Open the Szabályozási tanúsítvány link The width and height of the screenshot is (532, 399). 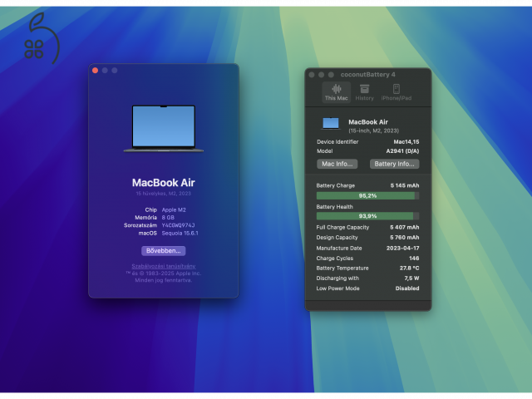pyautogui.click(x=163, y=266)
